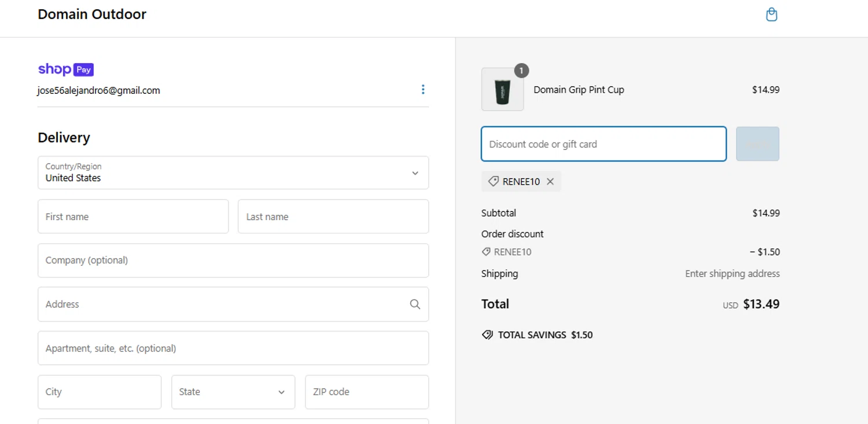
Task: Click the address search magnifier icon
Action: [415, 304]
